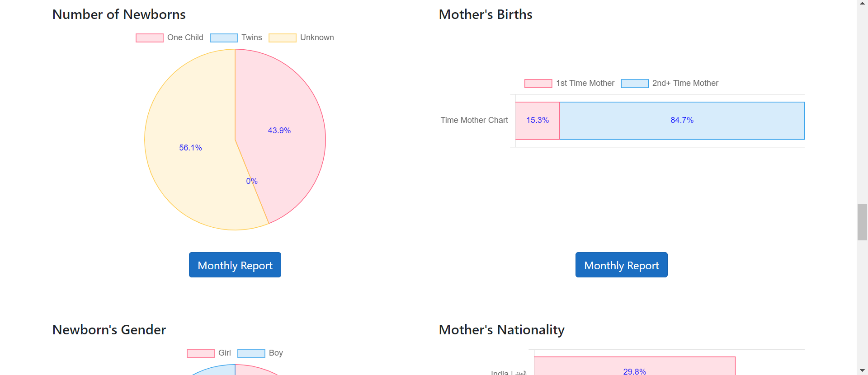Hide the Girl series in gender legend
868x375 pixels.
209,353
